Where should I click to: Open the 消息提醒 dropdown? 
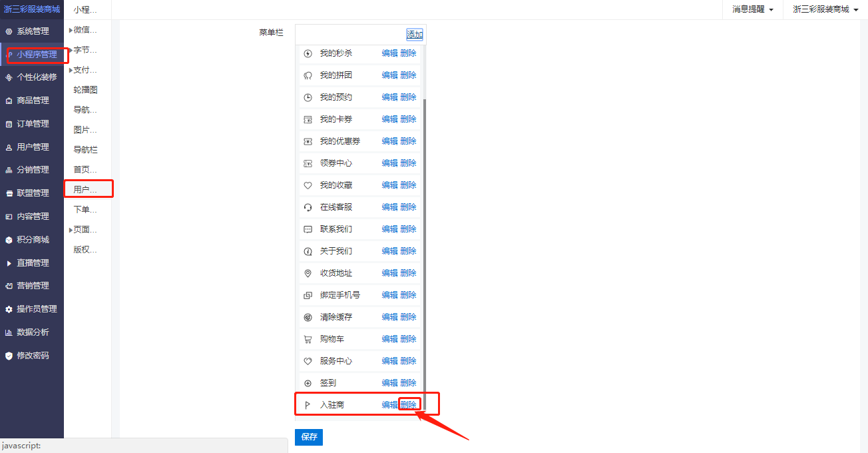(x=753, y=9)
